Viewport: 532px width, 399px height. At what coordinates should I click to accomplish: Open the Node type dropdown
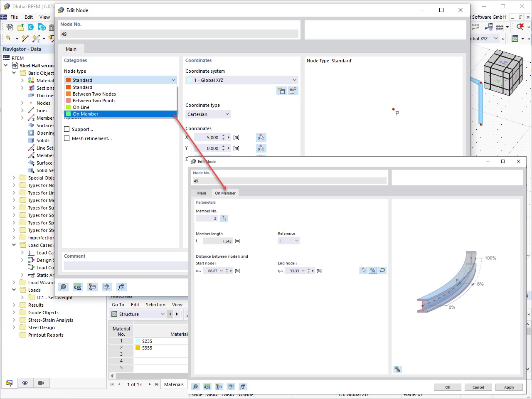(173, 80)
